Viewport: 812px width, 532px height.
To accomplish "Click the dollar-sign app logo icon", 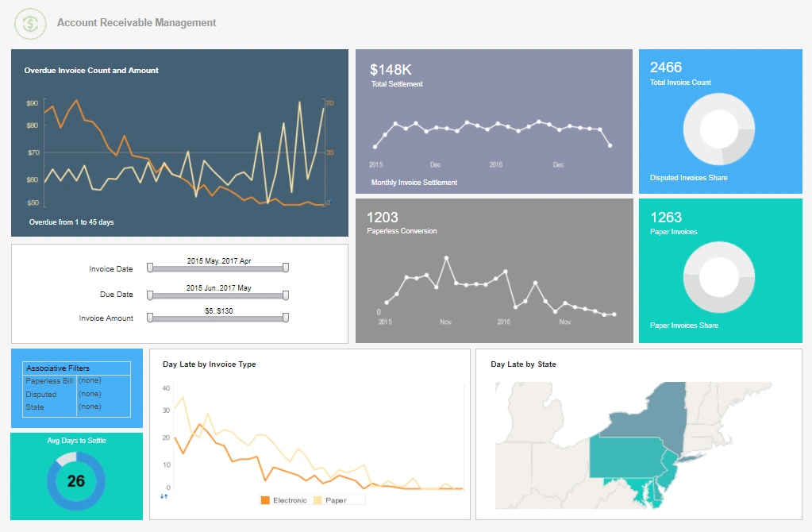I will [29, 23].
